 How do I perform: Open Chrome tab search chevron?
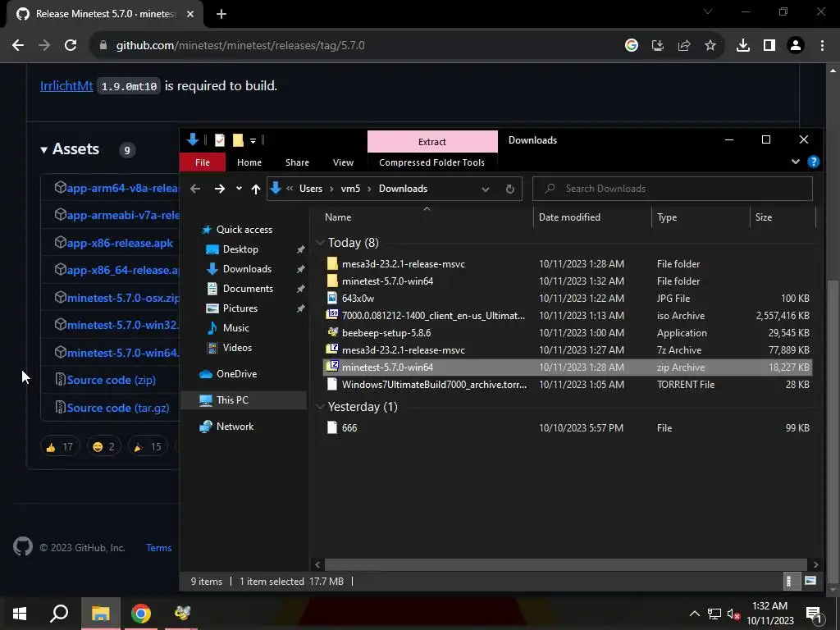[708, 11]
